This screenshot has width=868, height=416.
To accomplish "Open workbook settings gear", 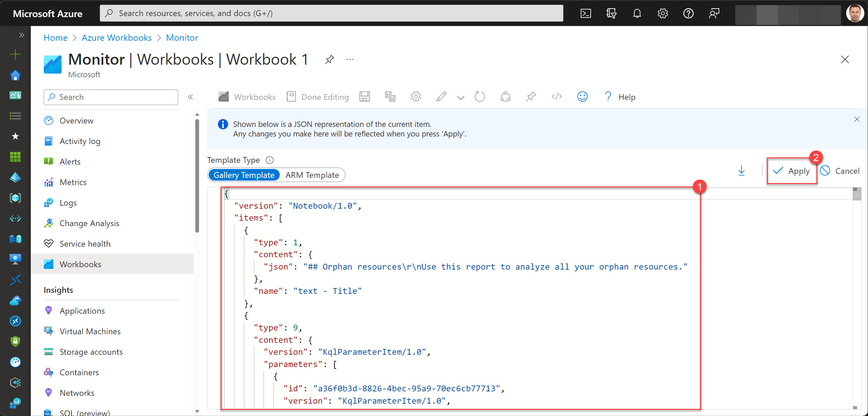I will pos(416,96).
